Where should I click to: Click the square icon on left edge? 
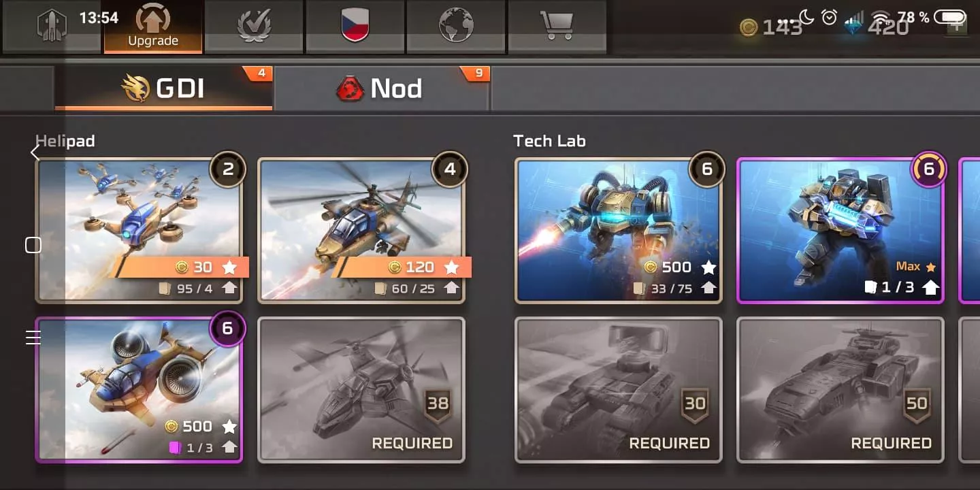pos(33,245)
